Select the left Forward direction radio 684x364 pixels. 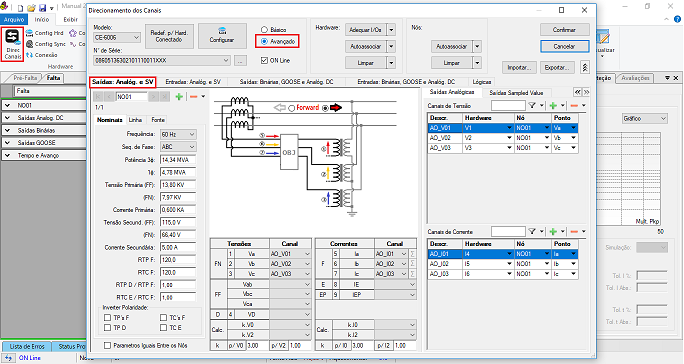pos(291,108)
